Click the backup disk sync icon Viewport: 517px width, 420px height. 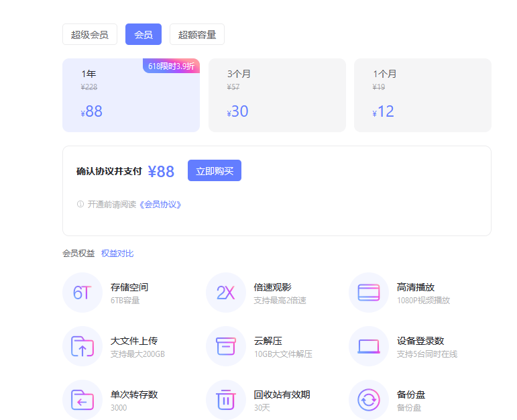[x=369, y=400]
